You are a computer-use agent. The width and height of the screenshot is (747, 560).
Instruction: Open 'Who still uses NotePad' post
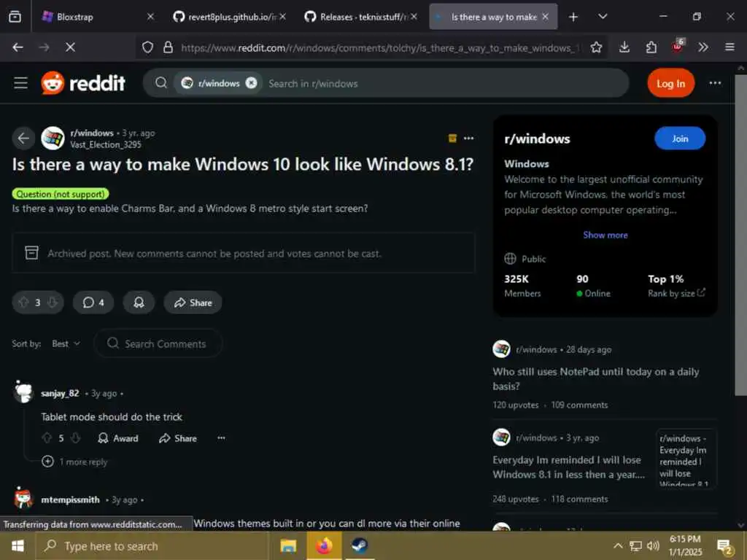pyautogui.click(x=595, y=378)
